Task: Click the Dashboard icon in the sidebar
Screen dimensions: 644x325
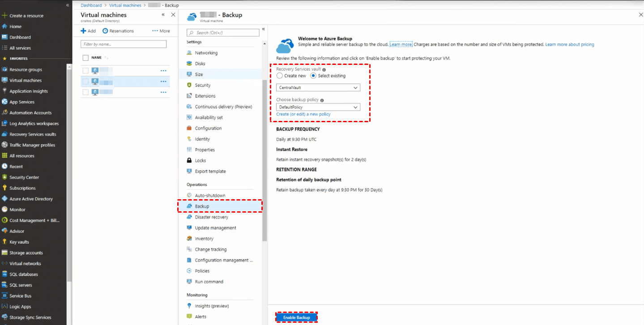Action: 4,37
